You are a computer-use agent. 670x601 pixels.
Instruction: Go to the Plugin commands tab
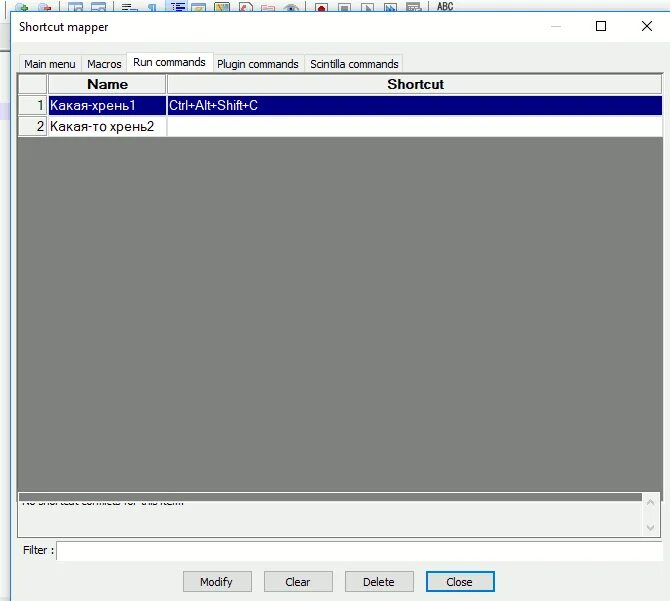[258, 64]
